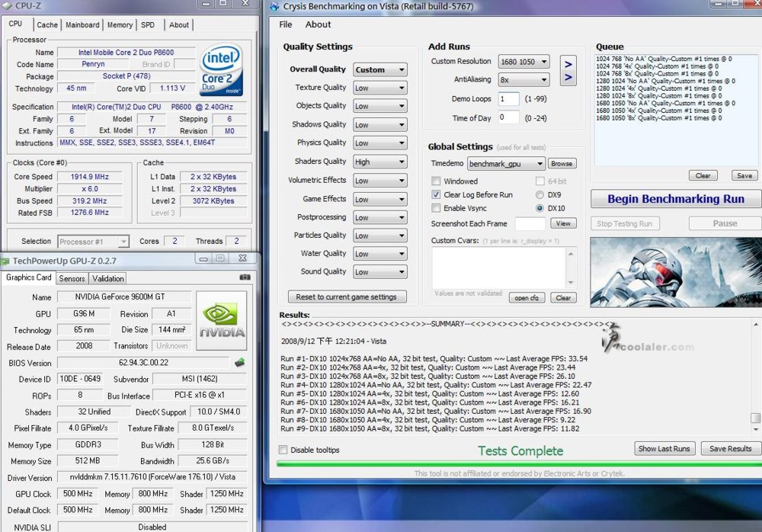Click Begin Benchmarking Run

tap(676, 199)
